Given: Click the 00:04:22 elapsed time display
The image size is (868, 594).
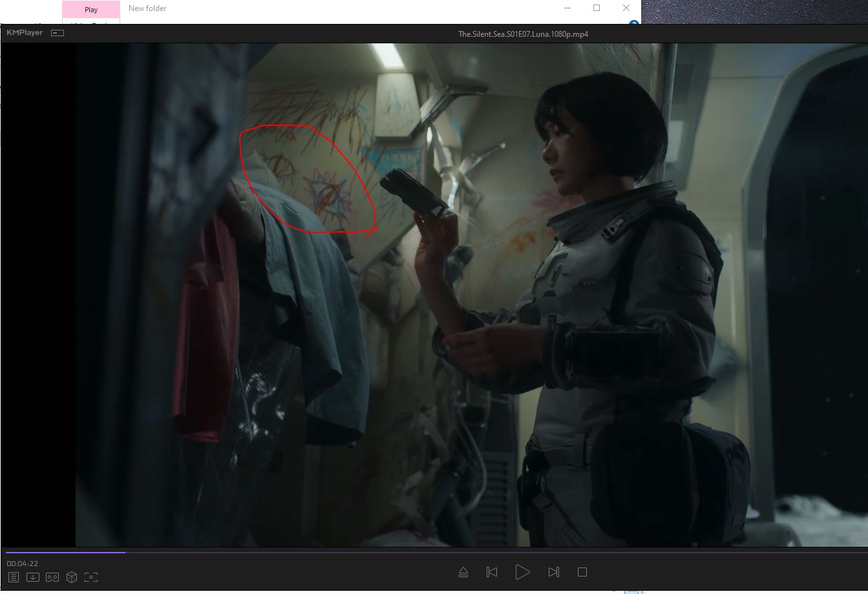Looking at the screenshot, I should point(23,564).
